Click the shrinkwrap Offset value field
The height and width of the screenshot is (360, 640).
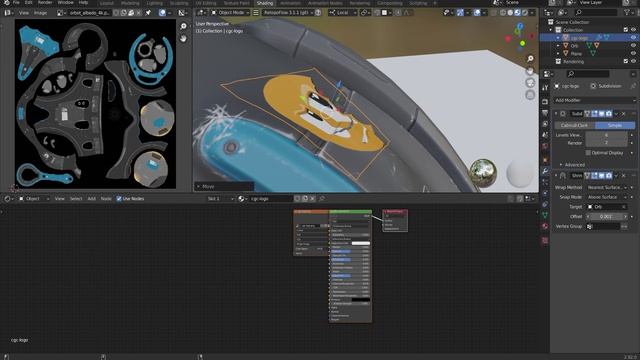pyautogui.click(x=607, y=217)
